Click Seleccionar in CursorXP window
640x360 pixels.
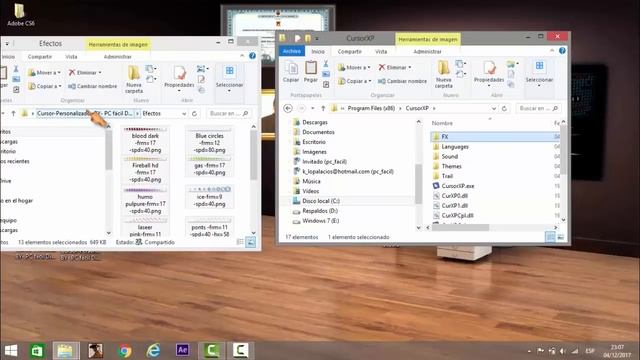tap(539, 73)
